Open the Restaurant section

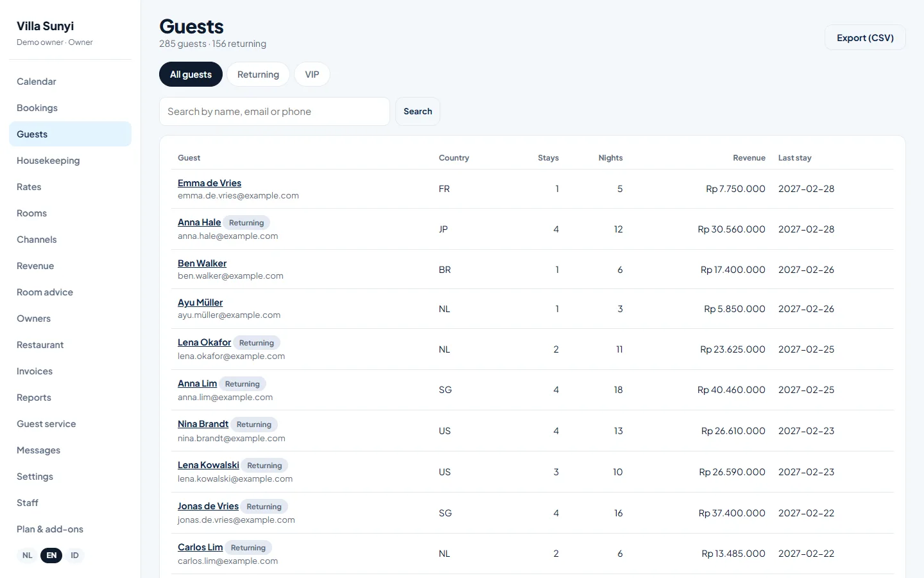pyautogui.click(x=70, y=345)
